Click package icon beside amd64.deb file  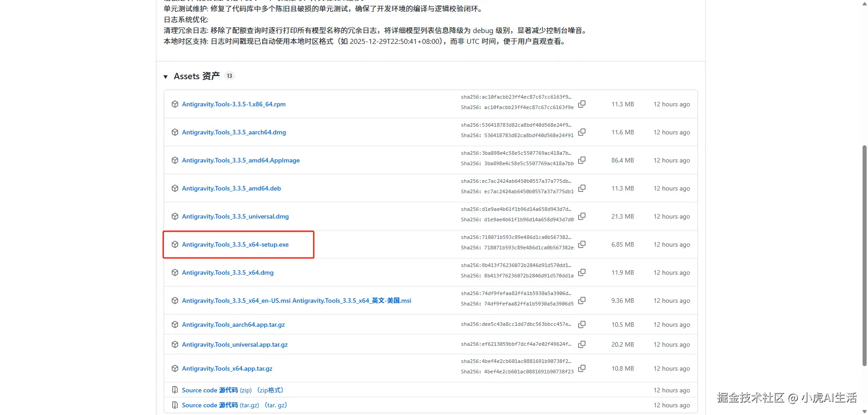175,188
